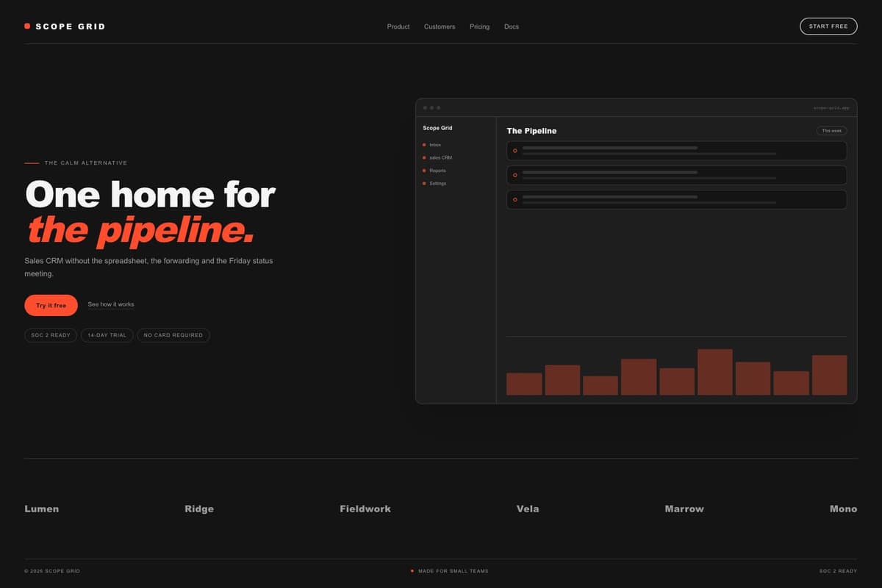Click the Scope Grid title in mockup sidebar
The width and height of the screenshot is (882, 588).
coord(437,128)
